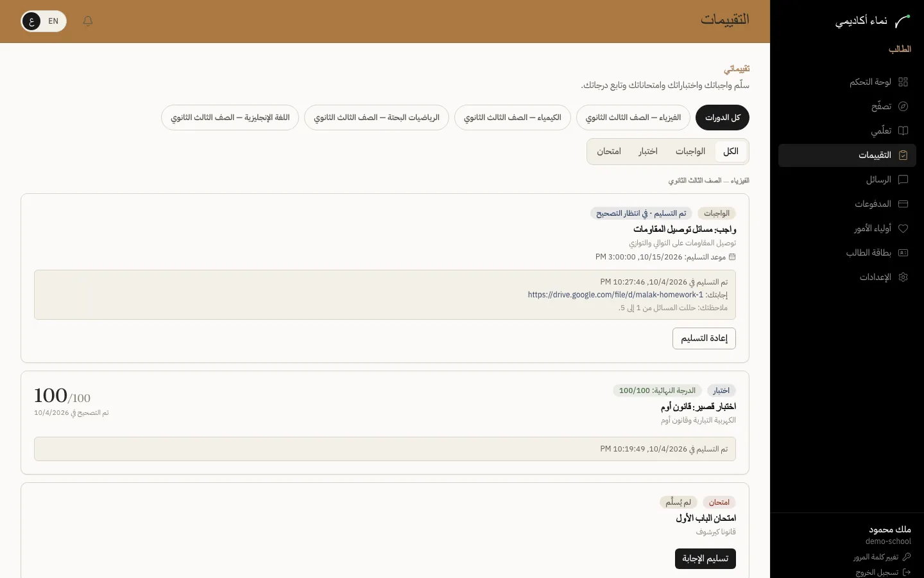Select the الكل tab
Viewport: 924px width, 578px height.
tap(731, 152)
